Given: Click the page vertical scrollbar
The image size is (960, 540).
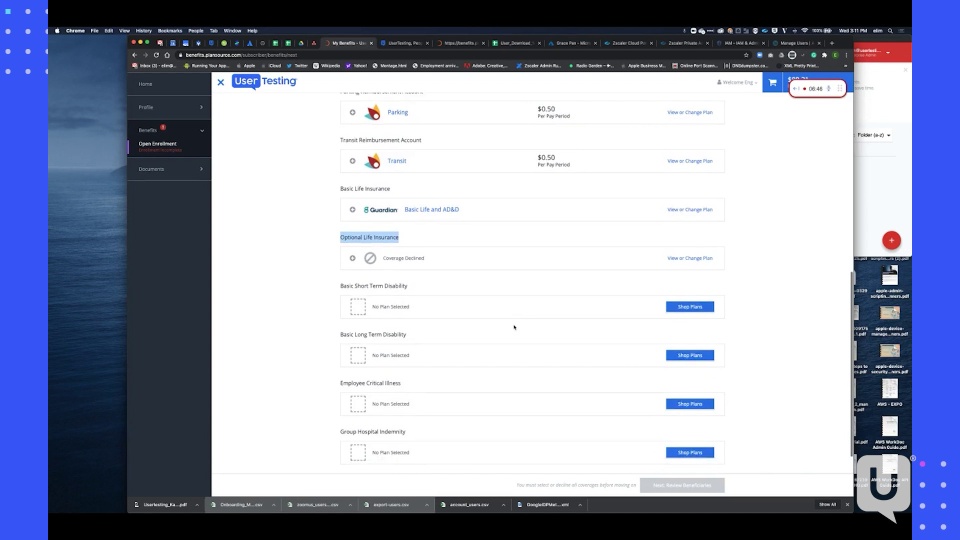Looking at the screenshot, I should click(x=852, y=363).
